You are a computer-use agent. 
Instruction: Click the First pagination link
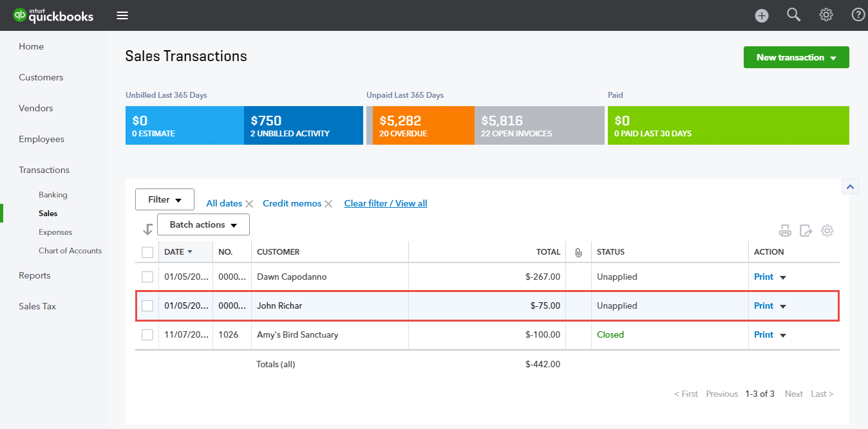[686, 394]
